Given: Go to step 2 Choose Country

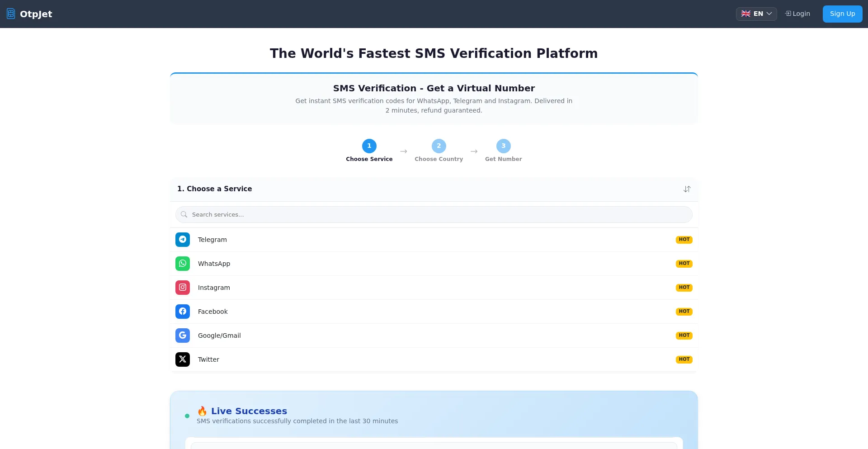Looking at the screenshot, I should pos(439,151).
